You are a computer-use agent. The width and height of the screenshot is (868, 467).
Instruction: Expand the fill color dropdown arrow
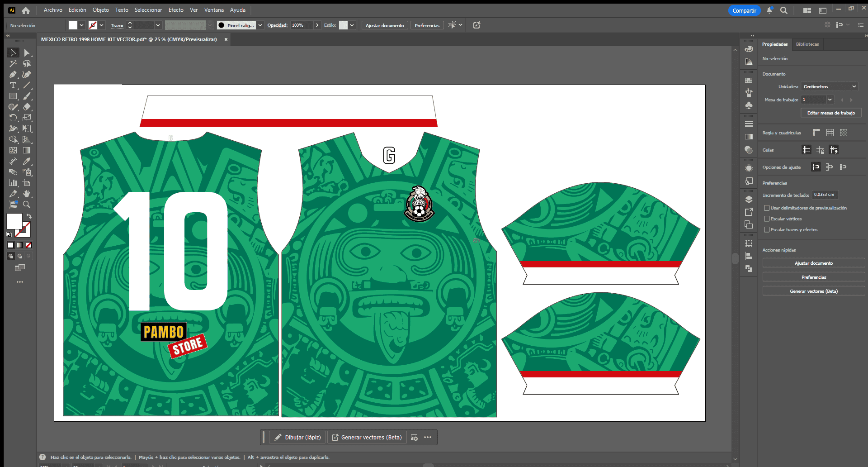click(x=82, y=25)
